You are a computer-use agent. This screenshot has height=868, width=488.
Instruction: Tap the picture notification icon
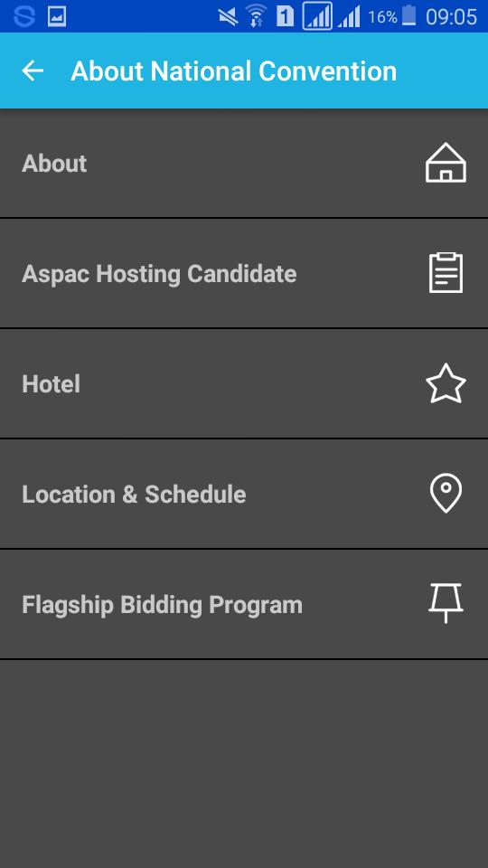click(57, 16)
